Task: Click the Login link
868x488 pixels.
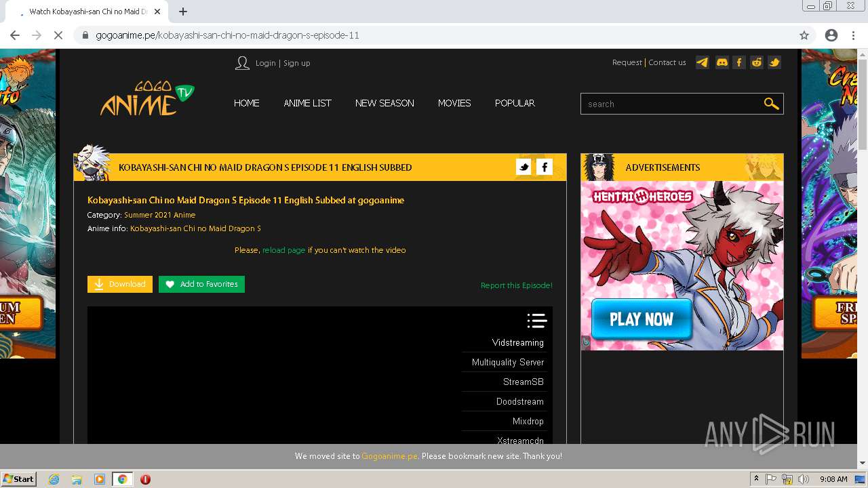Action: point(265,63)
